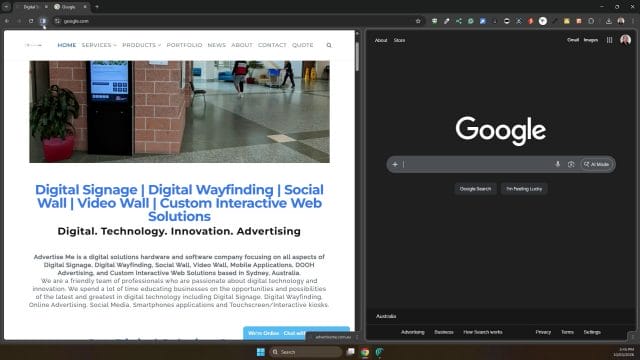The image size is (640, 360).
Task: Open the tab search arrow button
Action: (6, 7)
